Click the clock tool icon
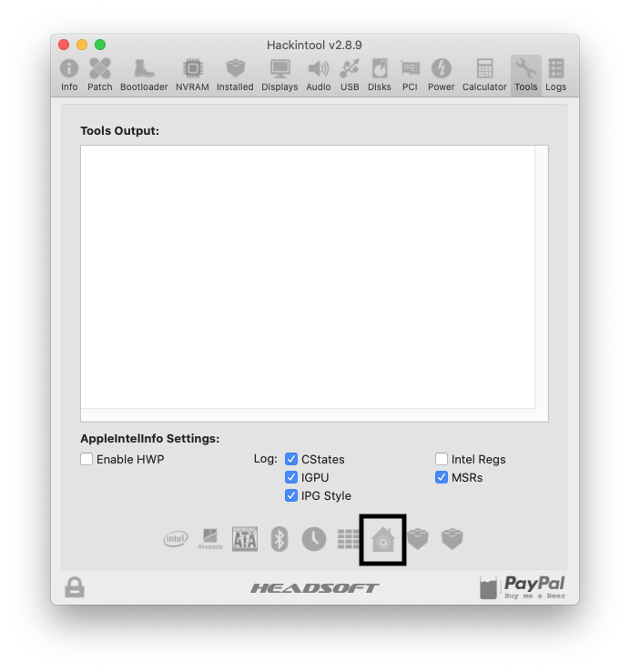630x672 pixels. [314, 539]
